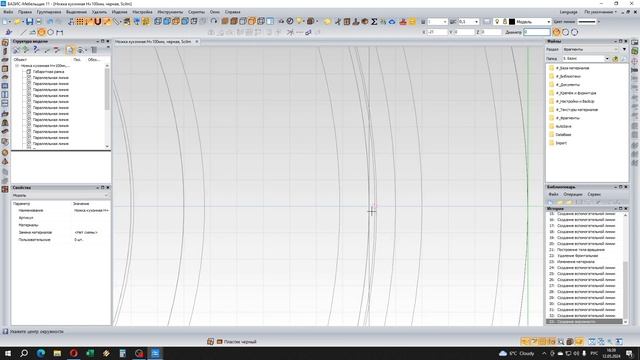Click the blue cloud icon in toolbar
This screenshot has width=640, height=360.
pyautogui.click(x=392, y=22)
